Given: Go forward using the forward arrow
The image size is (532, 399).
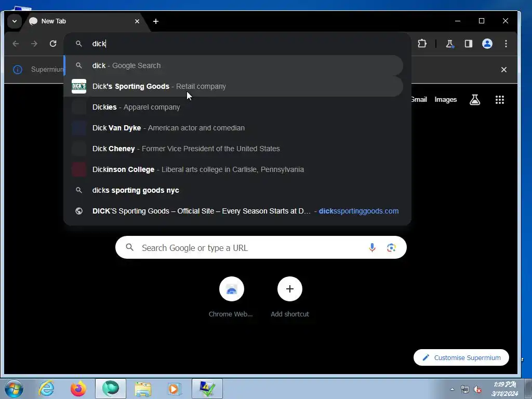Looking at the screenshot, I should click(x=34, y=44).
